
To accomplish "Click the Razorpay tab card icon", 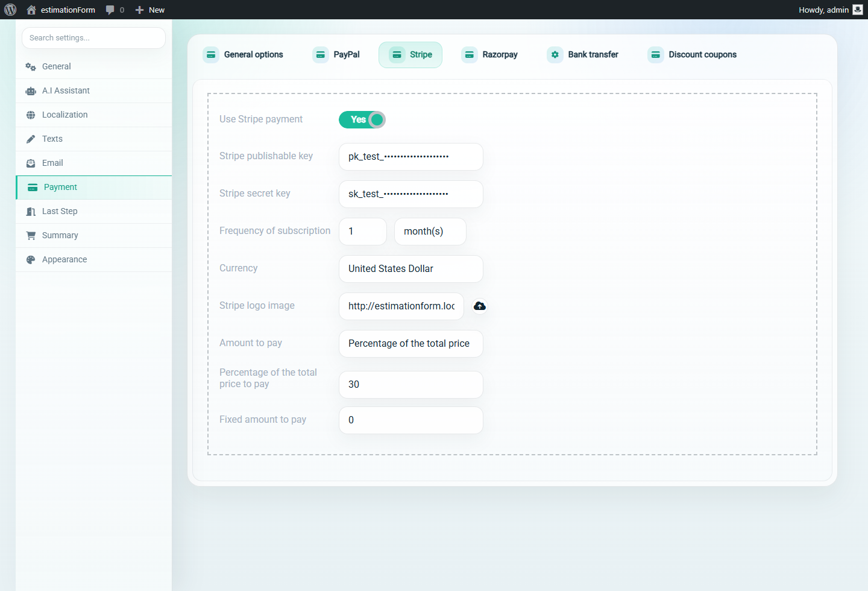I will coord(470,55).
